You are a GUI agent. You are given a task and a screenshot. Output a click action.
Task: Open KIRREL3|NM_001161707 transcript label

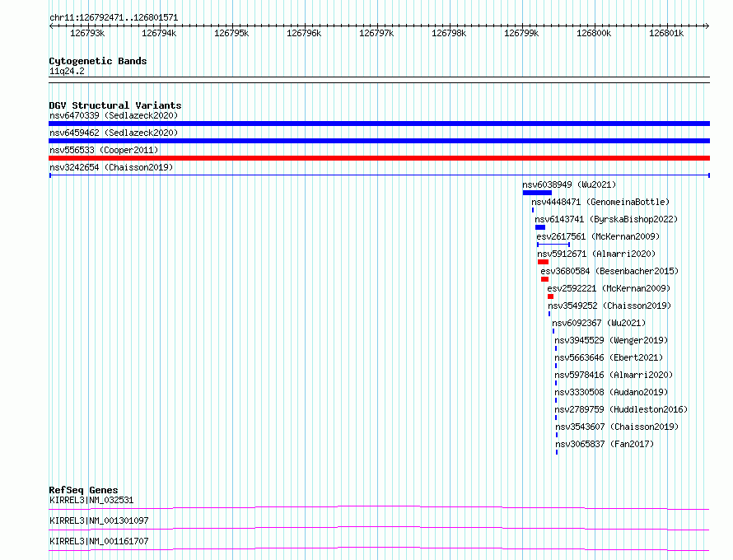click(x=99, y=541)
